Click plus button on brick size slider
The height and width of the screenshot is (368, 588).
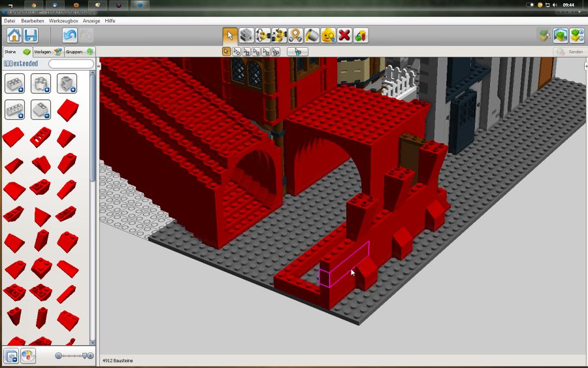90,356
